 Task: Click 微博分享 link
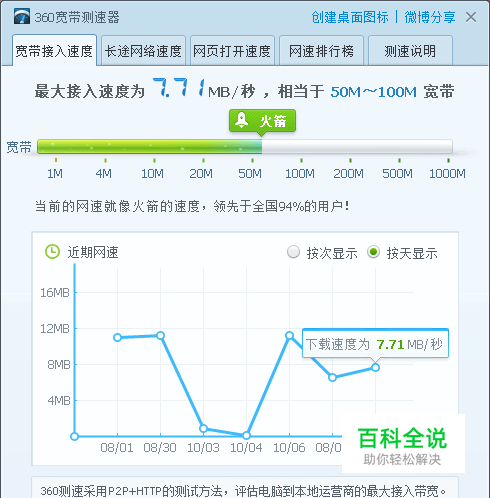430,17
